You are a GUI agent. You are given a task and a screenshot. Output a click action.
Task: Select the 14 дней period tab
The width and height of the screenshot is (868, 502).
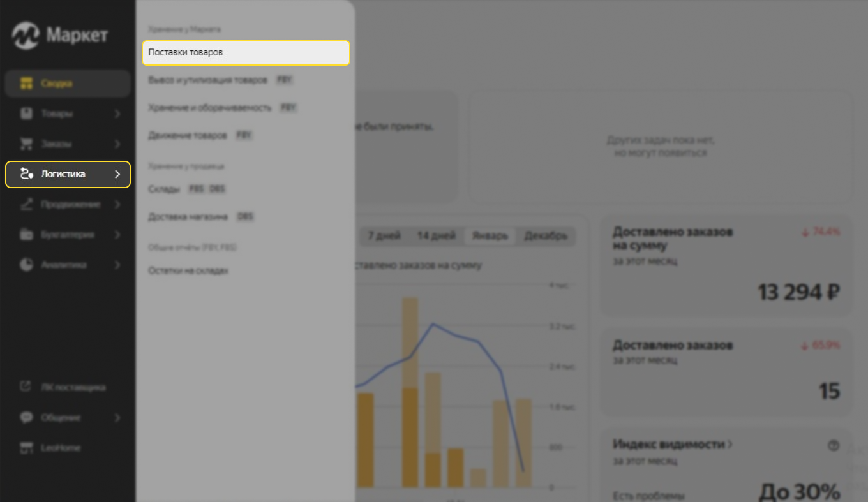pyautogui.click(x=437, y=236)
